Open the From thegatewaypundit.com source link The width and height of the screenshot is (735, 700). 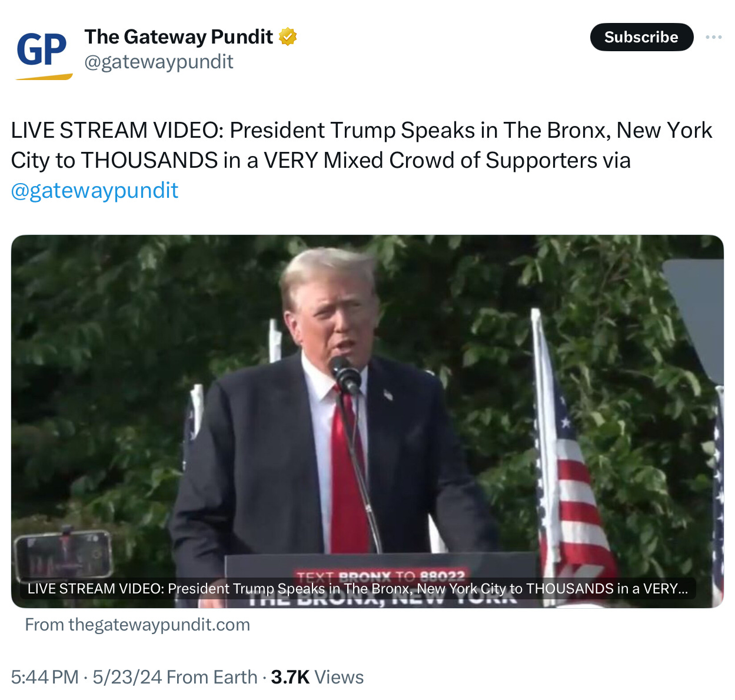[137, 625]
